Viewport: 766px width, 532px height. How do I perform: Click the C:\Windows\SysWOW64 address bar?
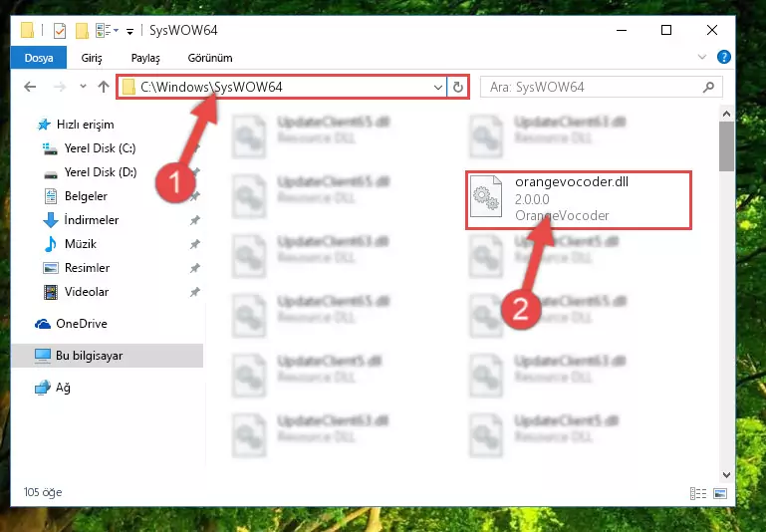pos(281,87)
